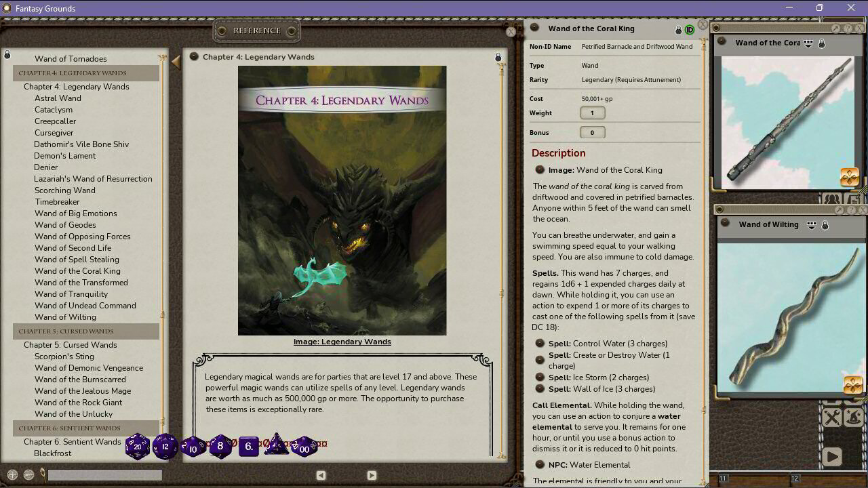Image resolution: width=868 pixels, height=488 pixels.
Task: Click the wizard hat effects icon in right sidebar
Action: (853, 418)
